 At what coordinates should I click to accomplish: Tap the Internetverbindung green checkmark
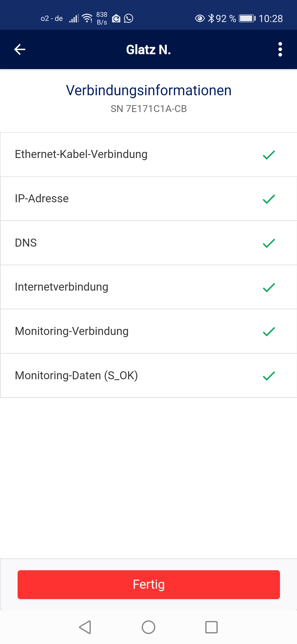point(269,287)
